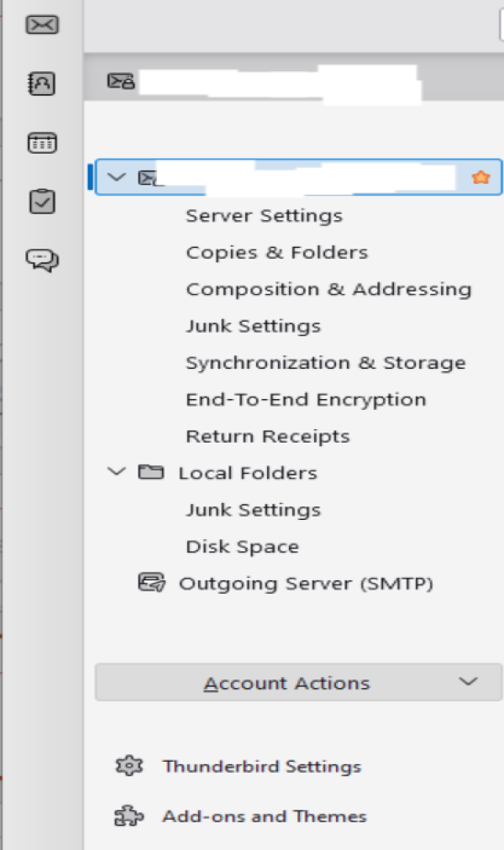Collapse the Local Folders chevron
This screenshot has width=504, height=850.
117,472
